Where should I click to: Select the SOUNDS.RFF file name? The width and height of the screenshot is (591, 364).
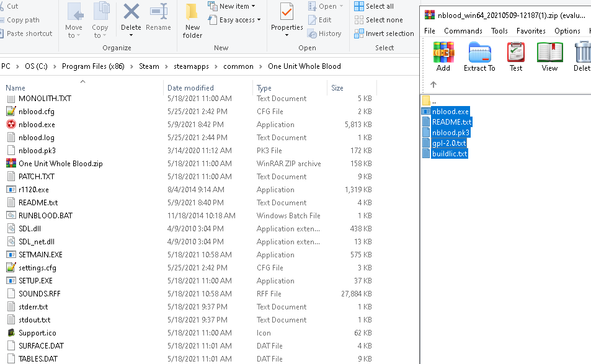click(40, 293)
